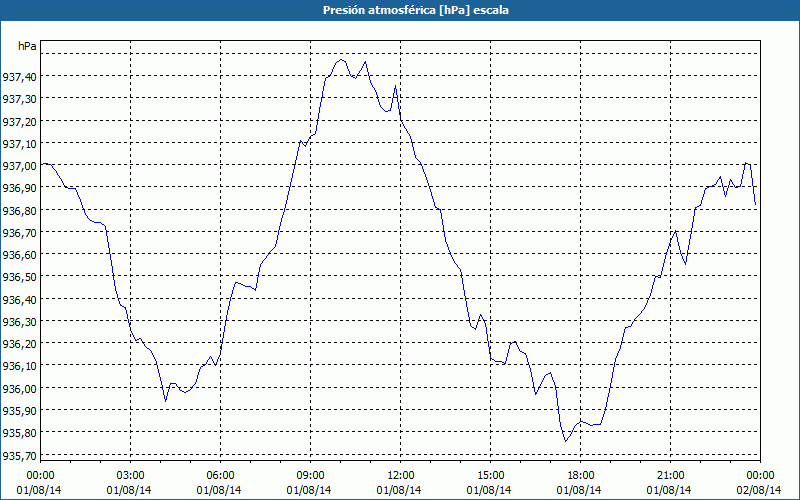Click the 03:00 time axis label
Image resolution: width=800 pixels, height=500 pixels.
pos(131,476)
